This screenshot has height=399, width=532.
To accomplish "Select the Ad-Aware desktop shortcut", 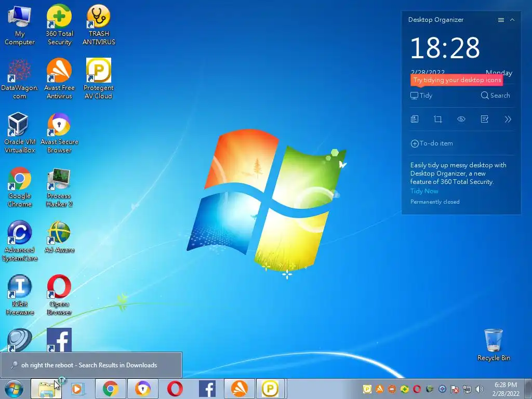I will 59,237.
